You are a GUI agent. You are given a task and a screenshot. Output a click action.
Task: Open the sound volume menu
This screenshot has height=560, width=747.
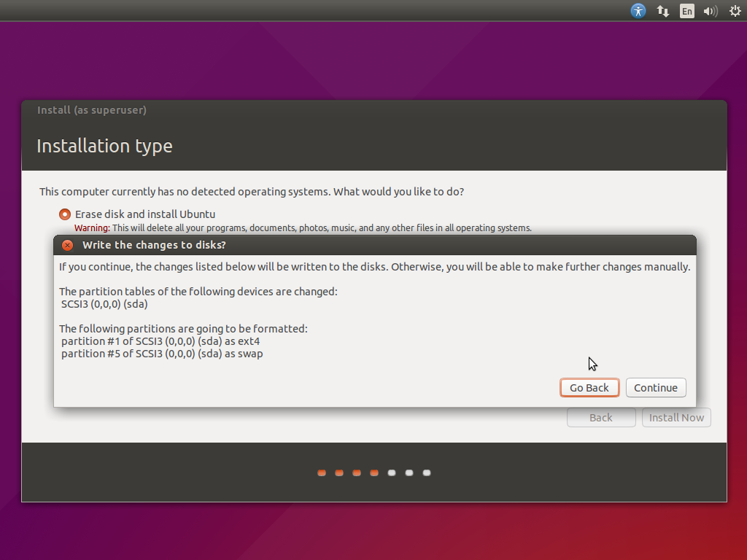pyautogui.click(x=710, y=11)
